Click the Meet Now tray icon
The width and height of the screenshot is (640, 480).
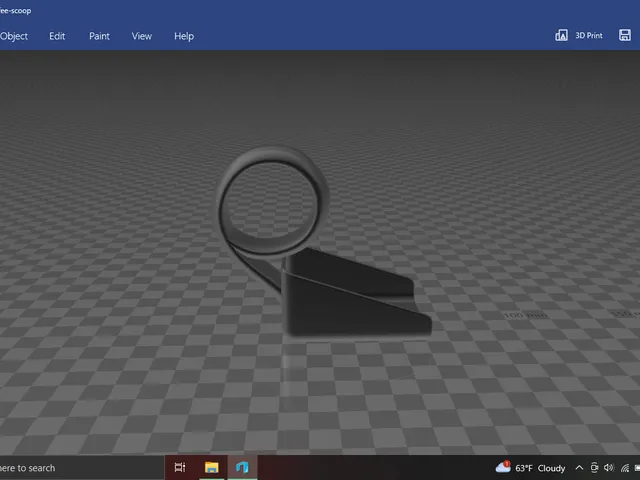pos(594,467)
